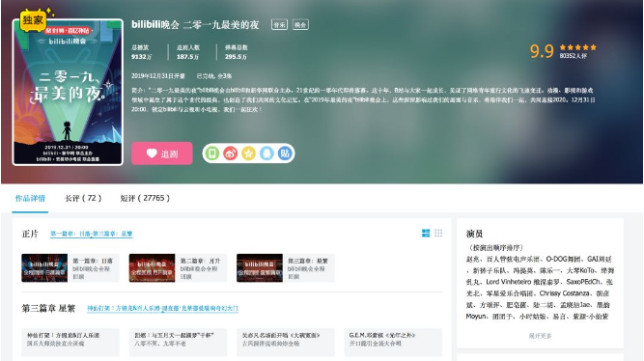Switch to the 长评 (72) tab
The width and height of the screenshot is (644, 361).
pos(83,199)
